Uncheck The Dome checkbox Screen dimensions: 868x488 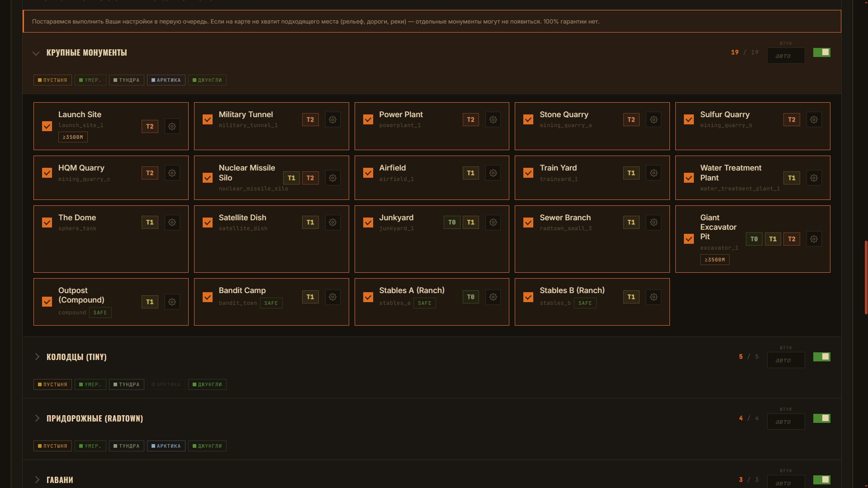(x=47, y=223)
